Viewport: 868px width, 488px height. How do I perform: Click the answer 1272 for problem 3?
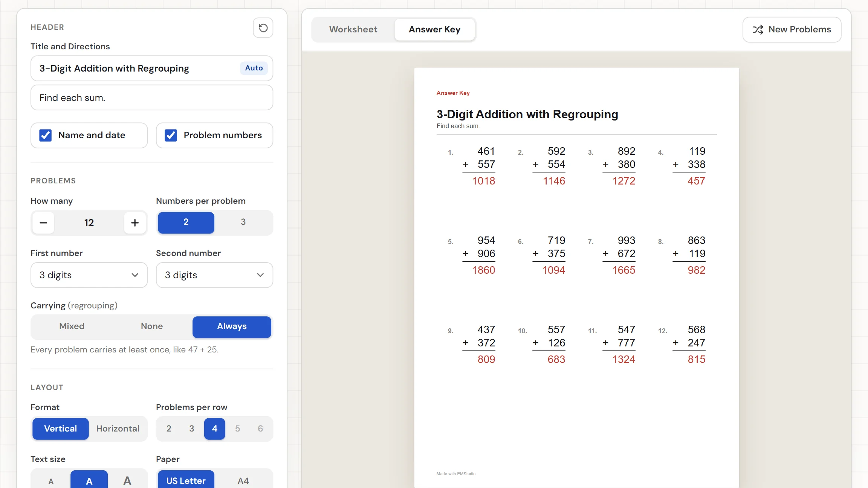(x=624, y=181)
